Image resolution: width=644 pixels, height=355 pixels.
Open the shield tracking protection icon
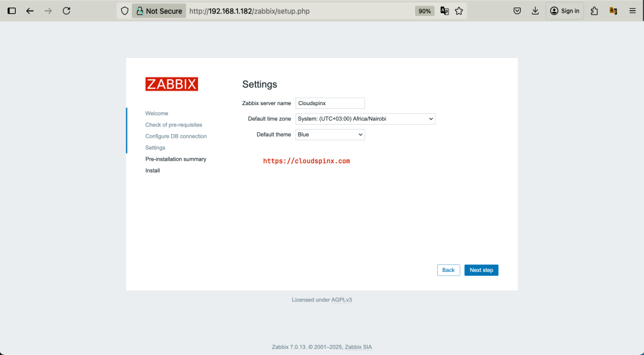click(125, 11)
